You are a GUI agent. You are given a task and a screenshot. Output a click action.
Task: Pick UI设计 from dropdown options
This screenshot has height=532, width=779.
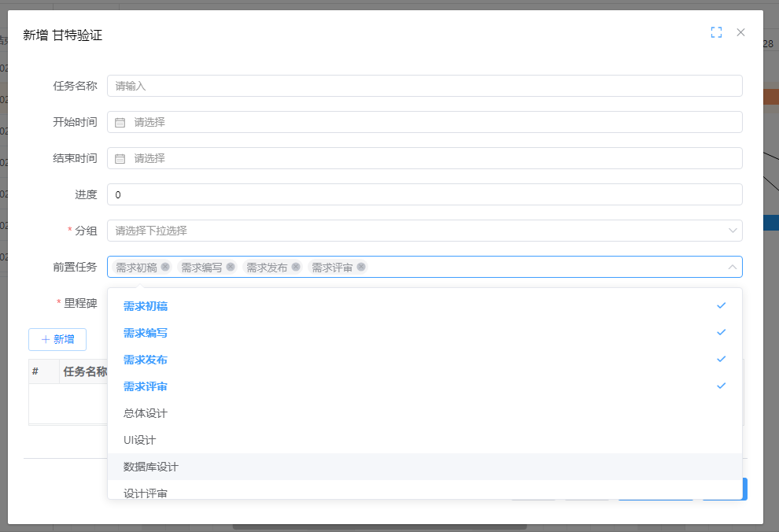140,440
